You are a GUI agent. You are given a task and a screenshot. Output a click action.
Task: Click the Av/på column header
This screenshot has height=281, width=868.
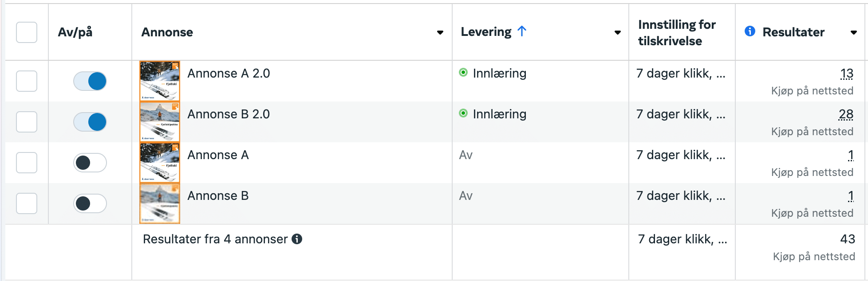(75, 32)
